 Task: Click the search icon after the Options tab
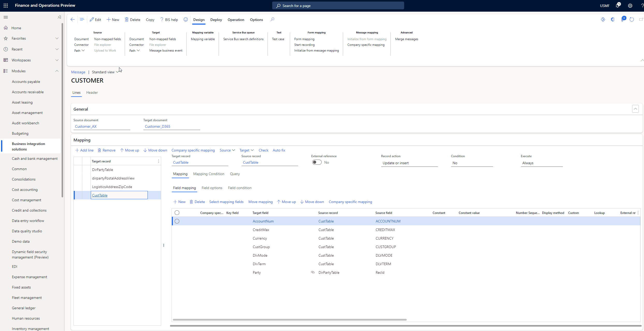click(x=272, y=19)
